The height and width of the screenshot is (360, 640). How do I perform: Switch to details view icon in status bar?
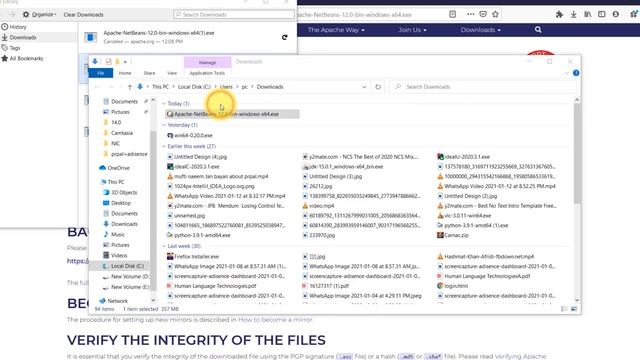click(564, 309)
